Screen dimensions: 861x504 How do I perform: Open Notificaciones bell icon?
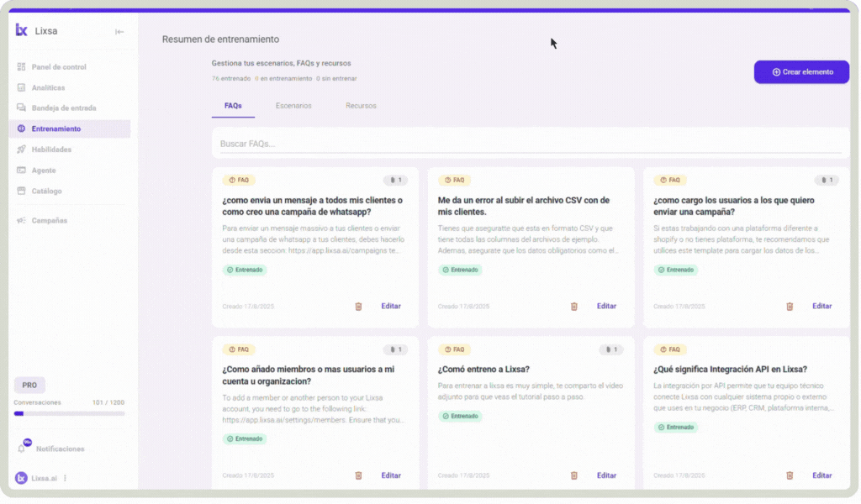click(x=22, y=449)
